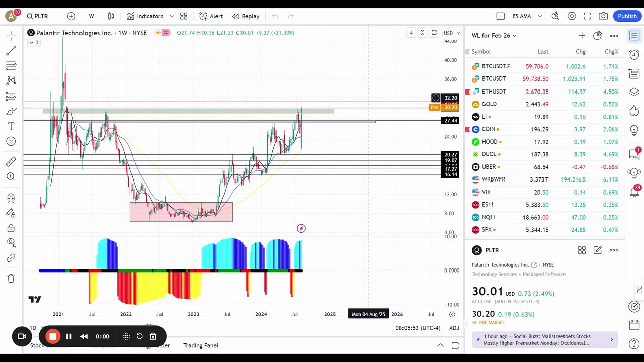Open the emoji icons tool

[11, 141]
